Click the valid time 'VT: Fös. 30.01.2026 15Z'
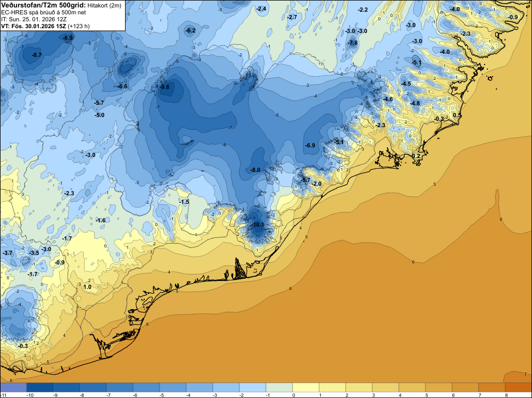 click(34, 26)
